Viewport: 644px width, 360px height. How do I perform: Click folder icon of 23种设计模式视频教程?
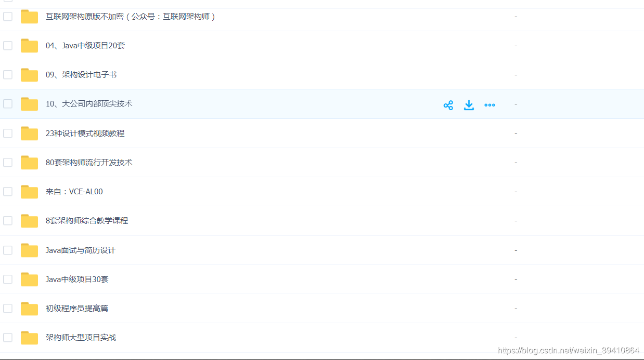pos(30,134)
